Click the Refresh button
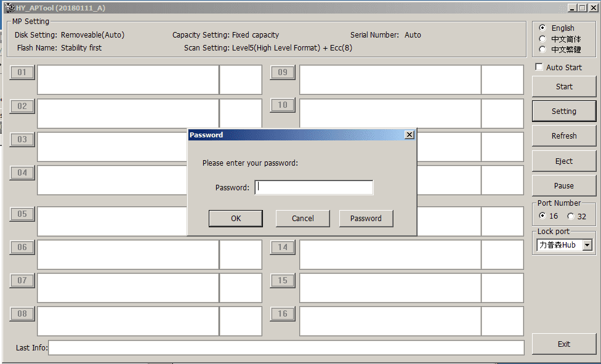Viewport: 601px width, 364px height. (564, 136)
